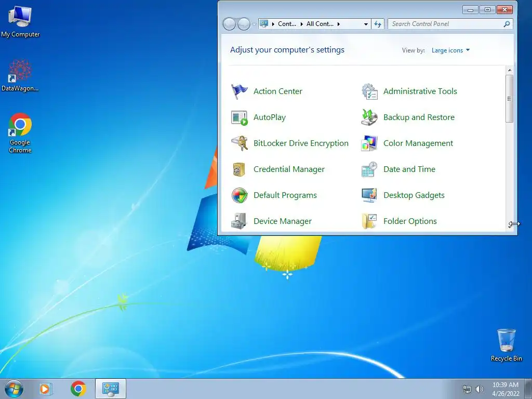
Task: Open the Folder Options link
Action: pos(410,221)
